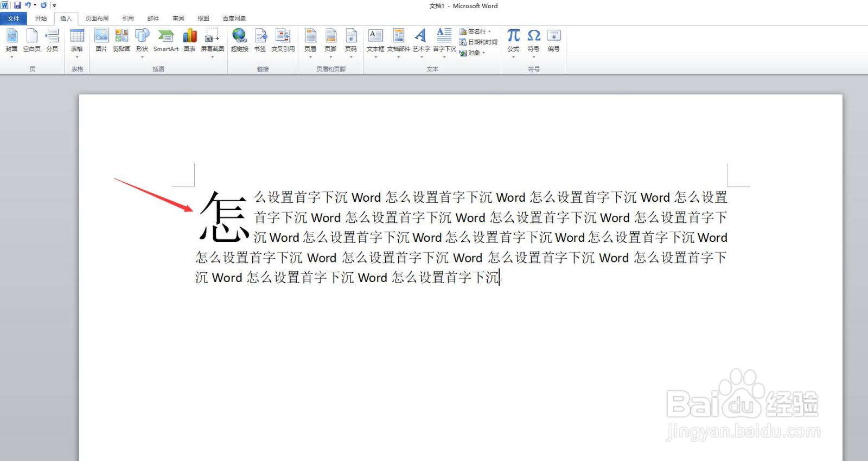The width and height of the screenshot is (868, 461).
Task: Switch to the Page Layout (页面布局) tab
Action: 97,18
